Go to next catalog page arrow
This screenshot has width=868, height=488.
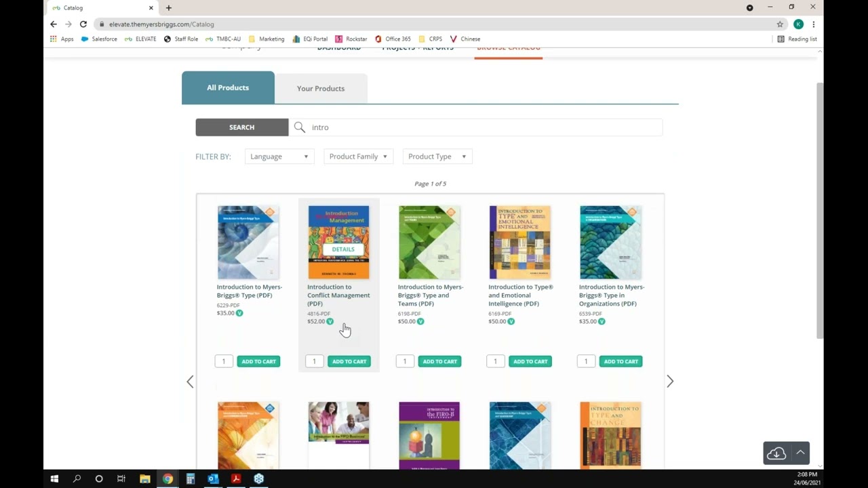(x=670, y=382)
